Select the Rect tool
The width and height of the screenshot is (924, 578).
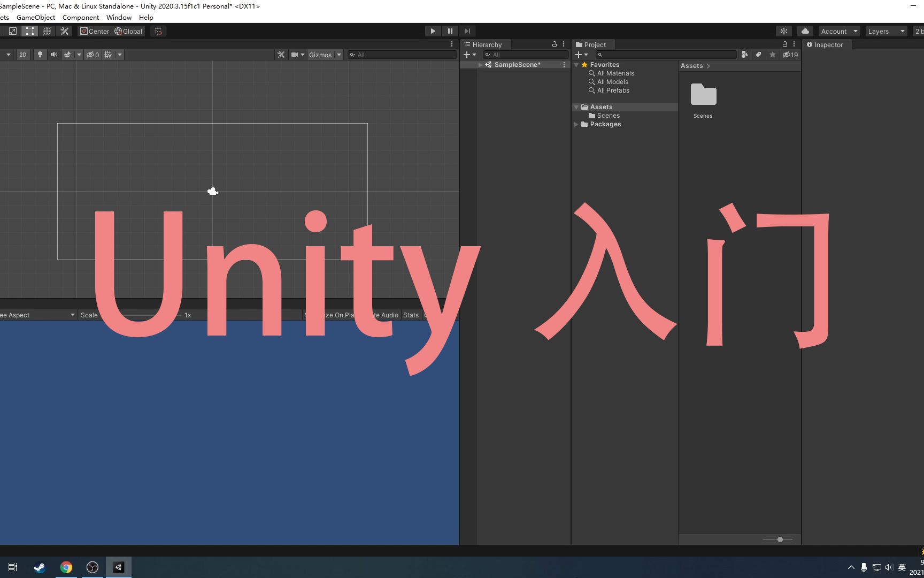(30, 31)
